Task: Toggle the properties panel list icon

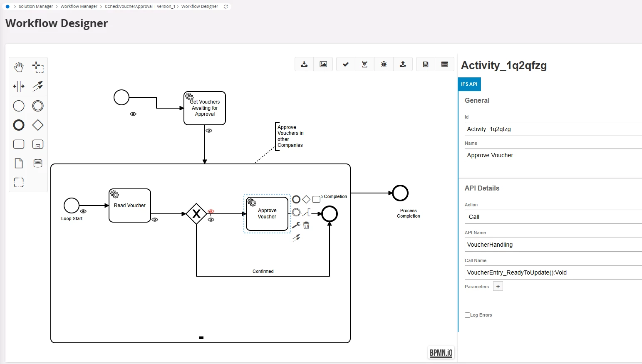Action: pyautogui.click(x=445, y=64)
